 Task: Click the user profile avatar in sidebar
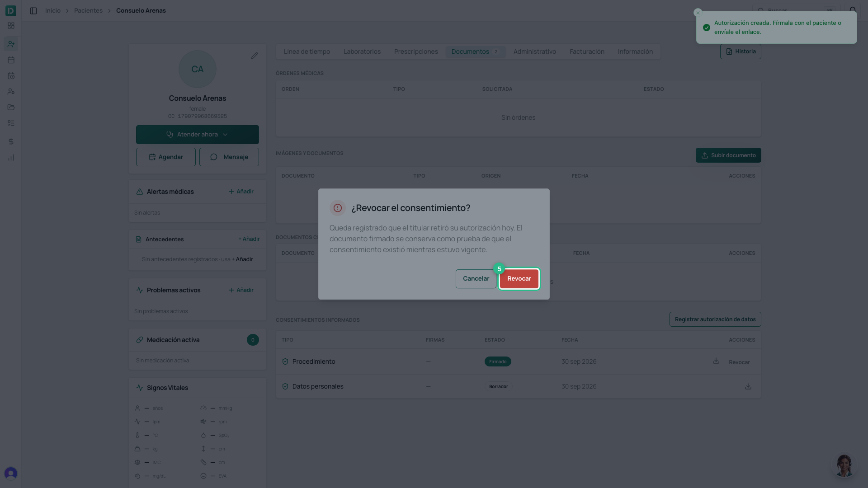(11, 473)
